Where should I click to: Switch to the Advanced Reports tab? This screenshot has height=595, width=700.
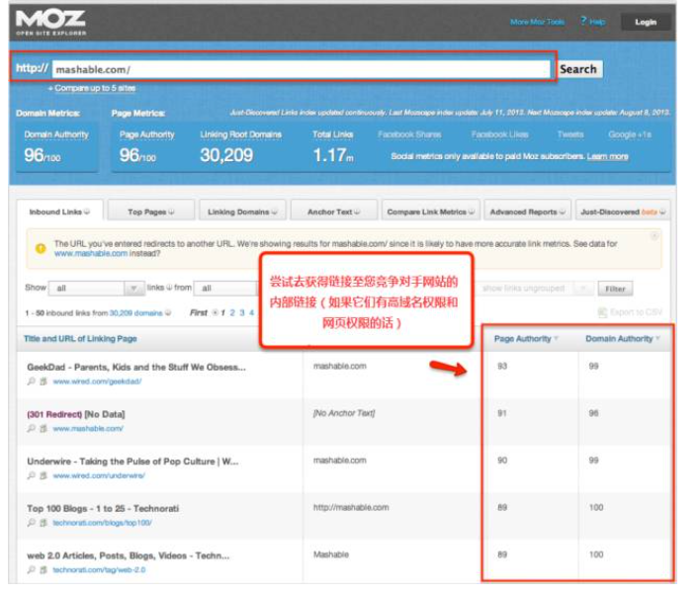pos(528,212)
